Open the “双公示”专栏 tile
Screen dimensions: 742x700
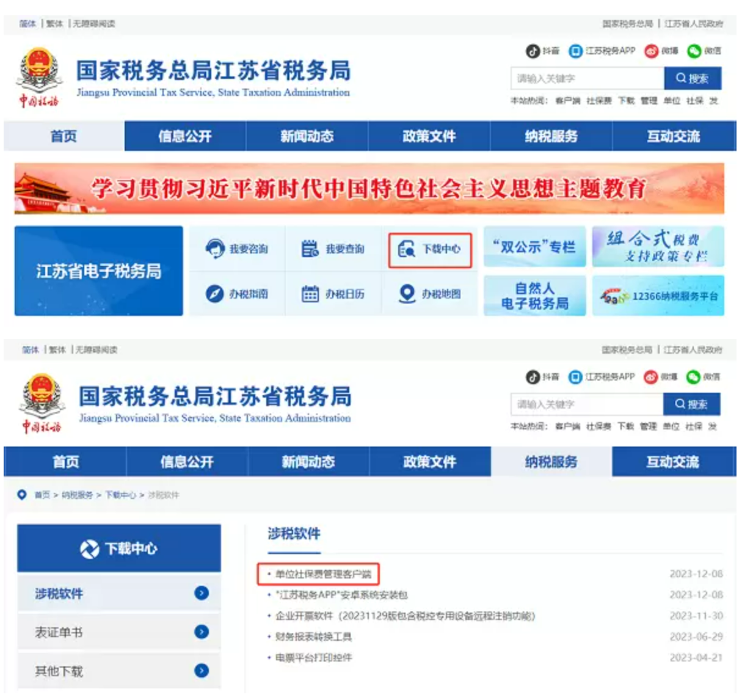(535, 247)
